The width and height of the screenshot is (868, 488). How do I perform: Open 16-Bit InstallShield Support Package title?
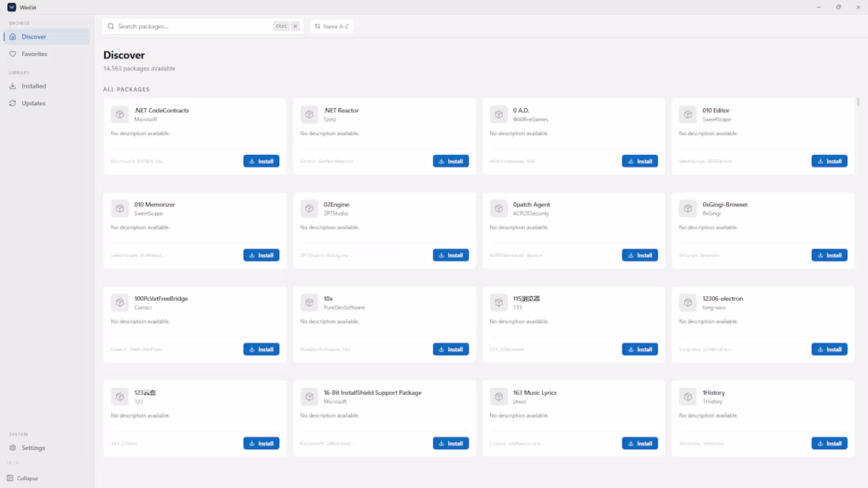(372, 392)
